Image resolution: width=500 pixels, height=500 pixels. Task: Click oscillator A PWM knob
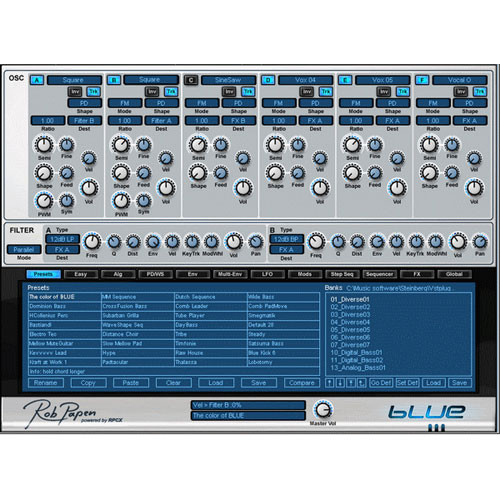(44, 201)
